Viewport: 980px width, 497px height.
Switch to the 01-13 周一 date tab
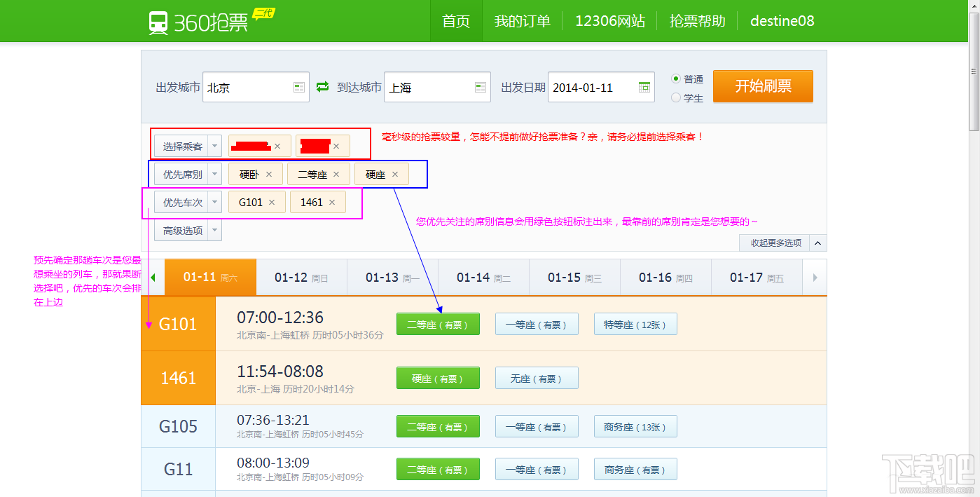tap(392, 277)
